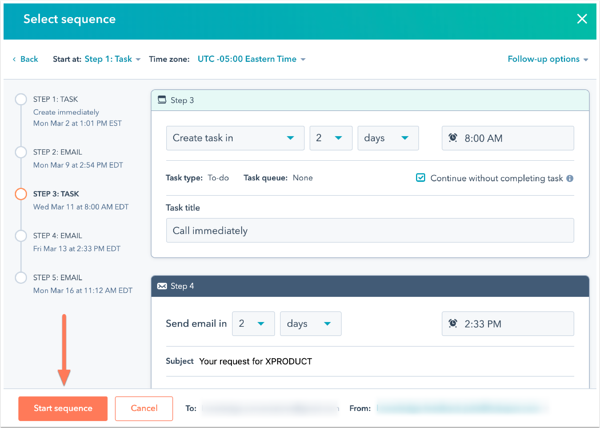600x428 pixels.
Task: Click the Start sequence button
Action: 63,408
